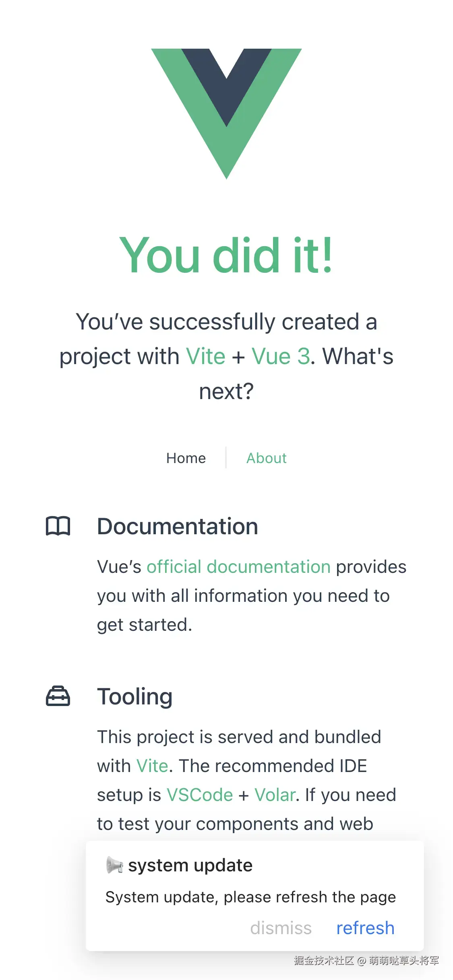The width and height of the screenshot is (453, 980).
Task: Click the 'You did it!' heading
Action: coord(226,255)
